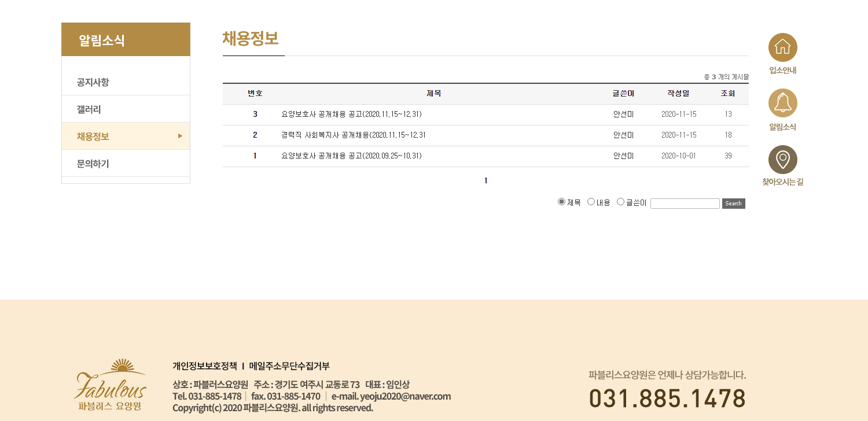Open 공지사항 in the sidebar menu
Image resolution: width=868 pixels, height=421 pixels.
coord(93,82)
